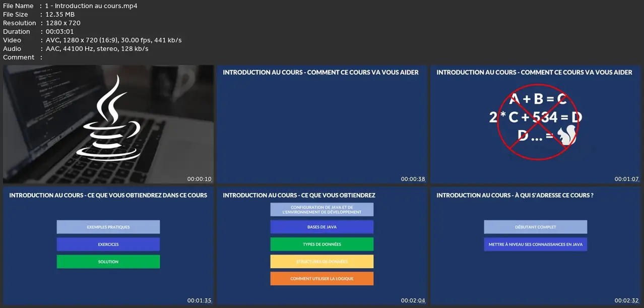Click the resolution value '1280 x 720'
The height and width of the screenshot is (308, 644).
[63, 23]
